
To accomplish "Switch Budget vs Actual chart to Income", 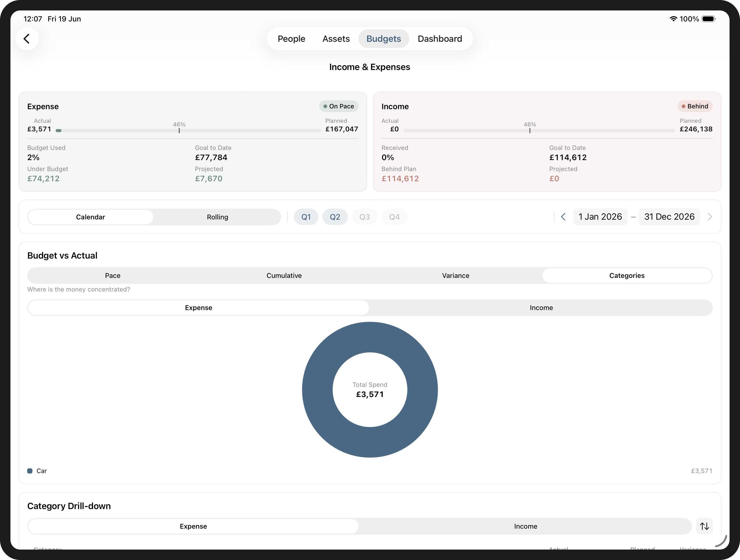I will [541, 308].
